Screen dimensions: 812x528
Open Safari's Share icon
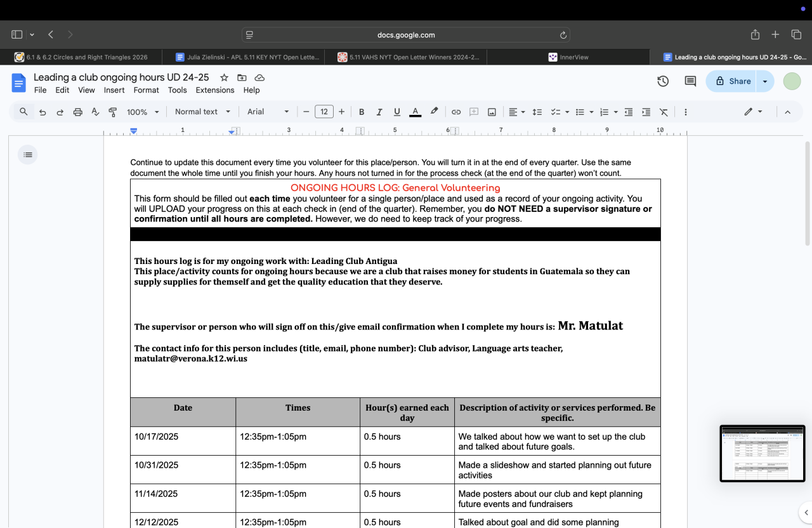pyautogui.click(x=755, y=34)
